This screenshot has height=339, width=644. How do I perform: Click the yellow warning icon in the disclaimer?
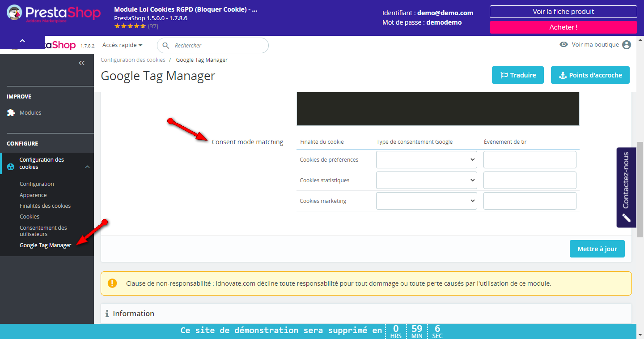[112, 283]
